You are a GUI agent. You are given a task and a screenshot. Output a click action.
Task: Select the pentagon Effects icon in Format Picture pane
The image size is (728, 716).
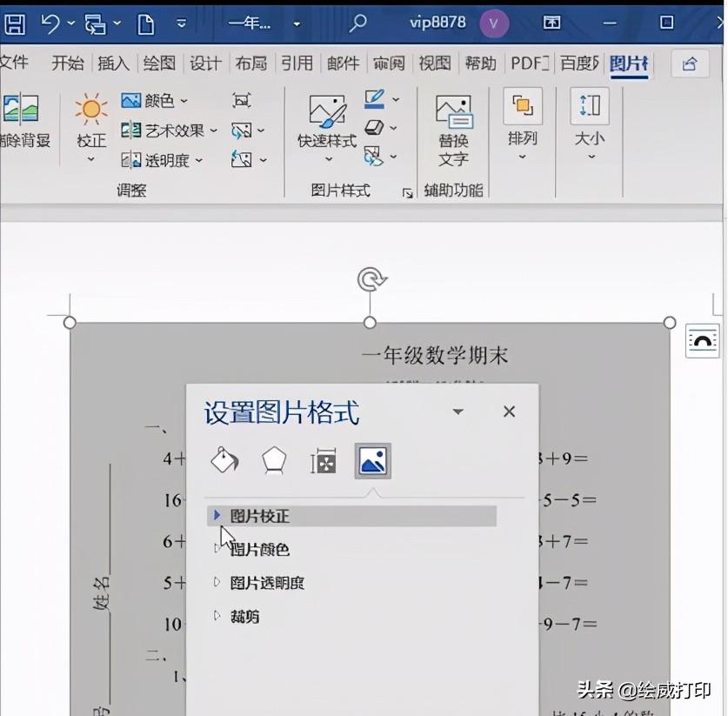(274, 460)
